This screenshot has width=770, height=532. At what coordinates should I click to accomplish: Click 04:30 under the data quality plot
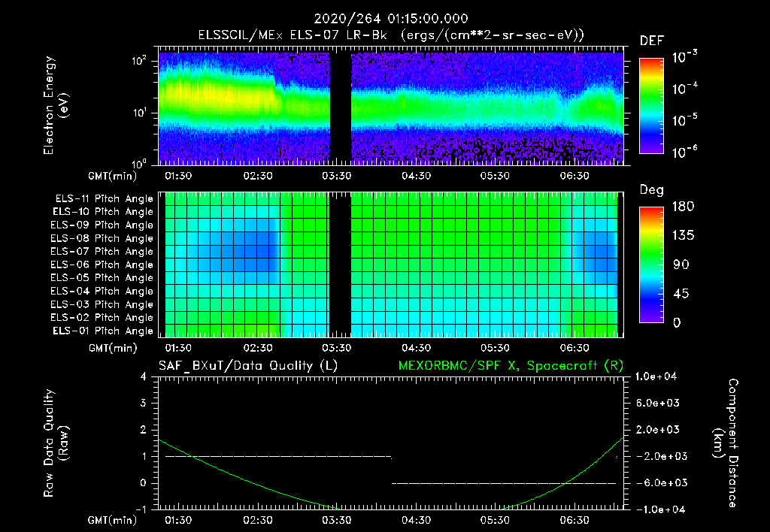click(x=416, y=520)
